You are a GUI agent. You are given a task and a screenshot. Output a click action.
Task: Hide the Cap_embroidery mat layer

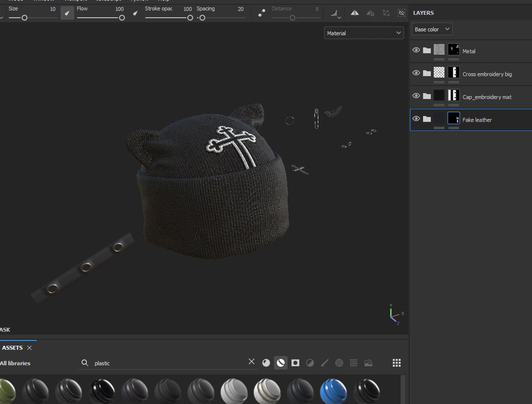point(416,96)
